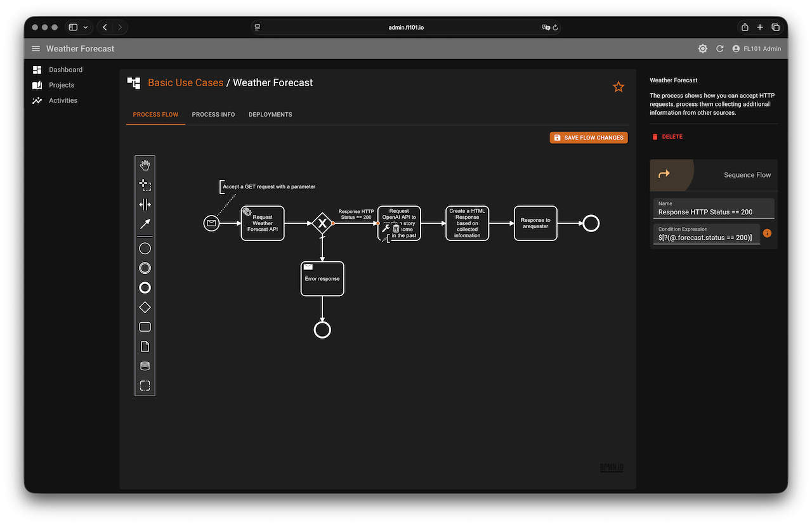Open the Deployments tab
This screenshot has width=812, height=525.
click(270, 115)
